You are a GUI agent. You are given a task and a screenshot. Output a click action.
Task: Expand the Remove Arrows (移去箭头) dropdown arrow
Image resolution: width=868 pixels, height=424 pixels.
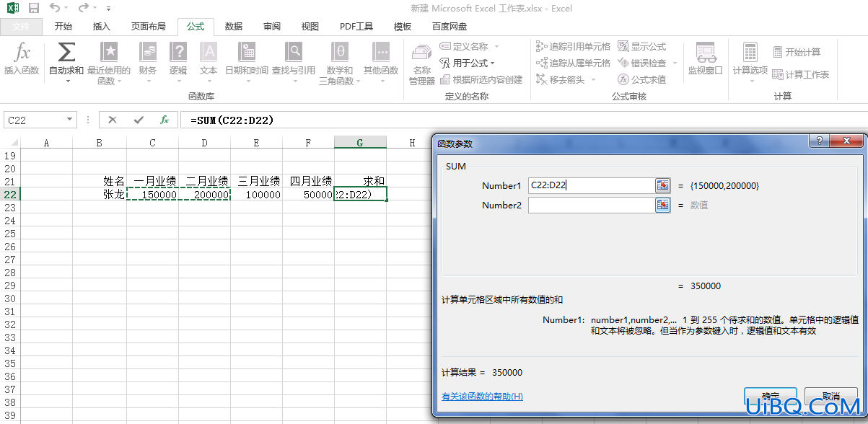(x=594, y=79)
